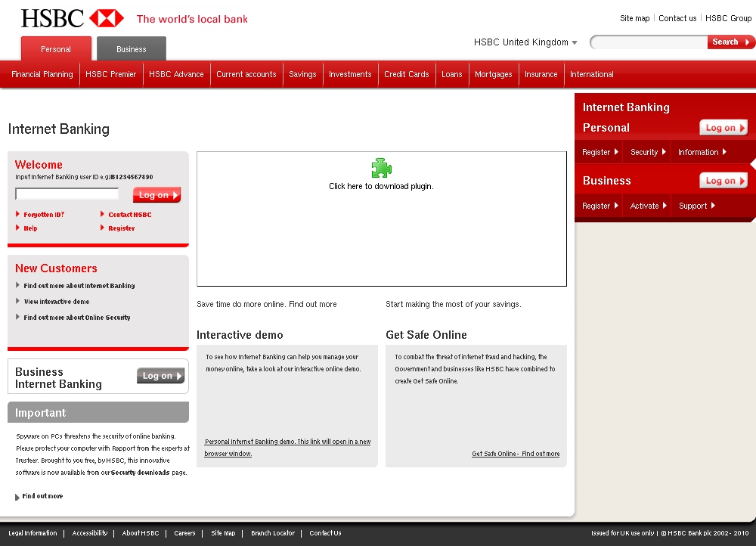Open the Credit Cards menu
Viewport: 756px width, 546px height.
[407, 74]
